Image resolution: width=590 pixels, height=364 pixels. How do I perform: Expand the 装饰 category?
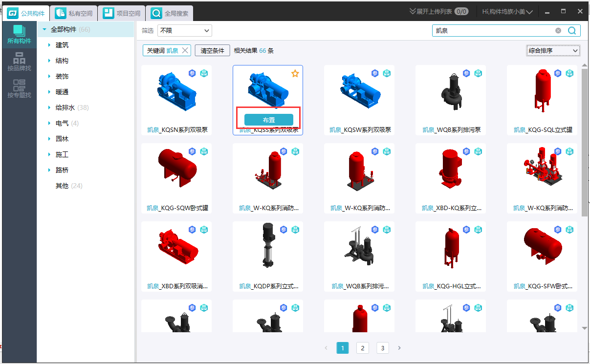coord(49,76)
